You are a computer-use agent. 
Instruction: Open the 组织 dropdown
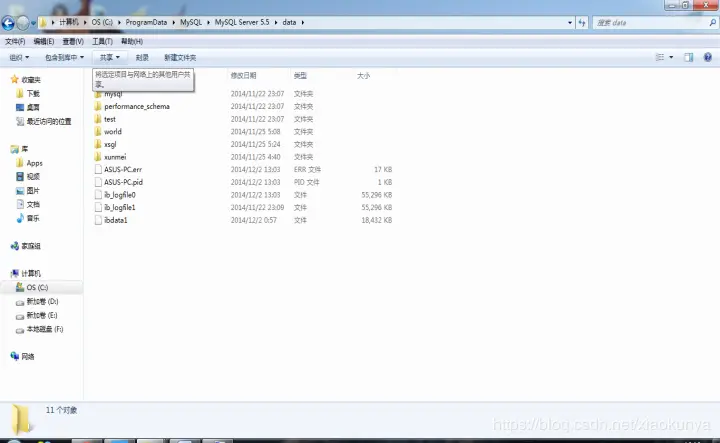[x=19, y=57]
